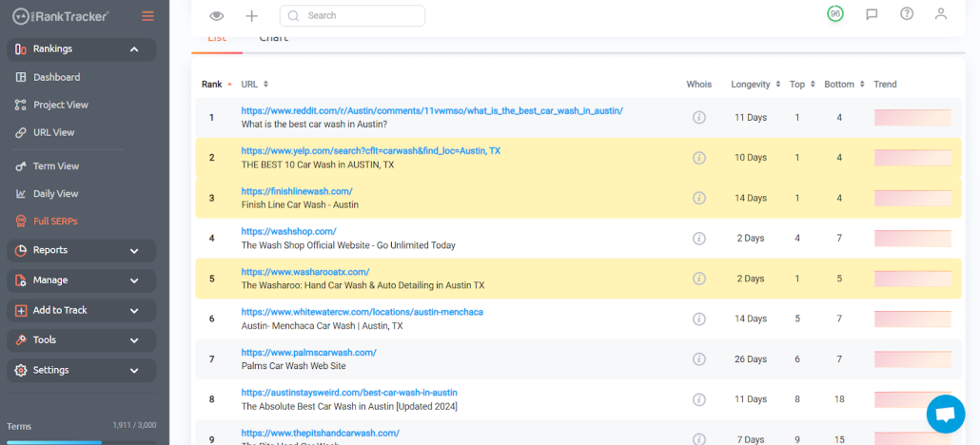Click the plus add icon in top bar
The image size is (980, 445).
point(251,16)
